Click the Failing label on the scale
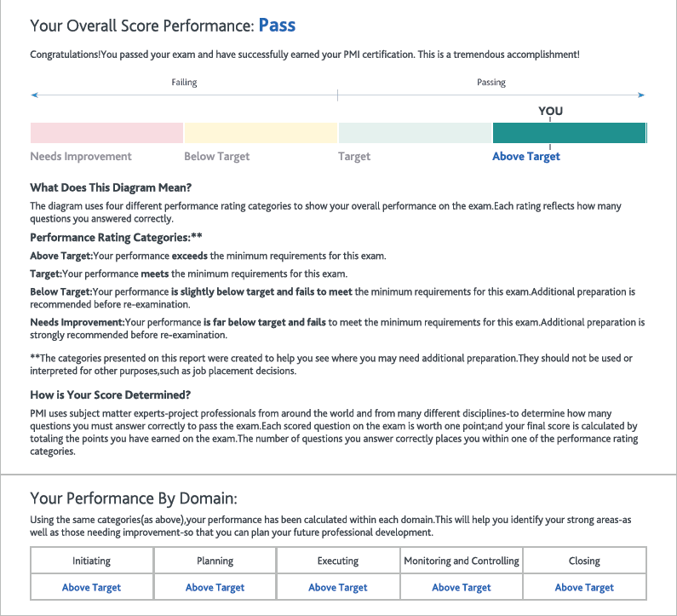This screenshot has height=616, width=677. [x=184, y=83]
